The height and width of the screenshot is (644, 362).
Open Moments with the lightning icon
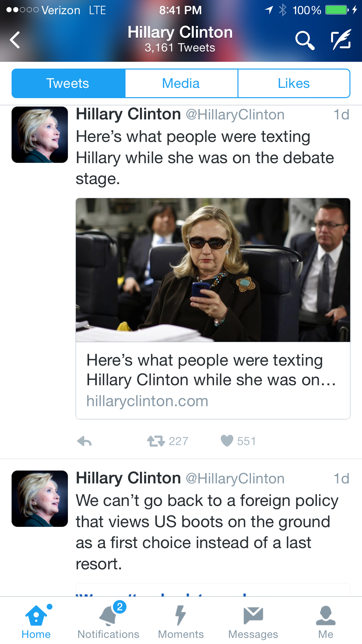(181, 621)
